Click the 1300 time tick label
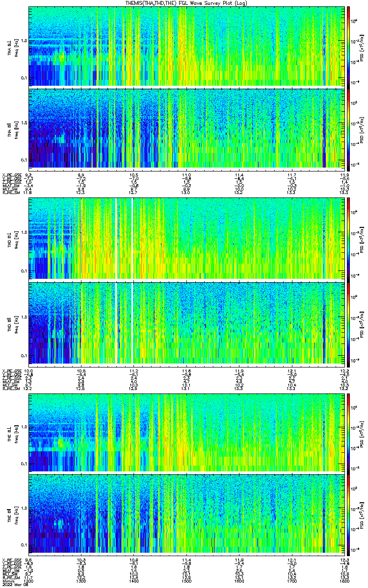368x588 pixels. click(x=81, y=581)
